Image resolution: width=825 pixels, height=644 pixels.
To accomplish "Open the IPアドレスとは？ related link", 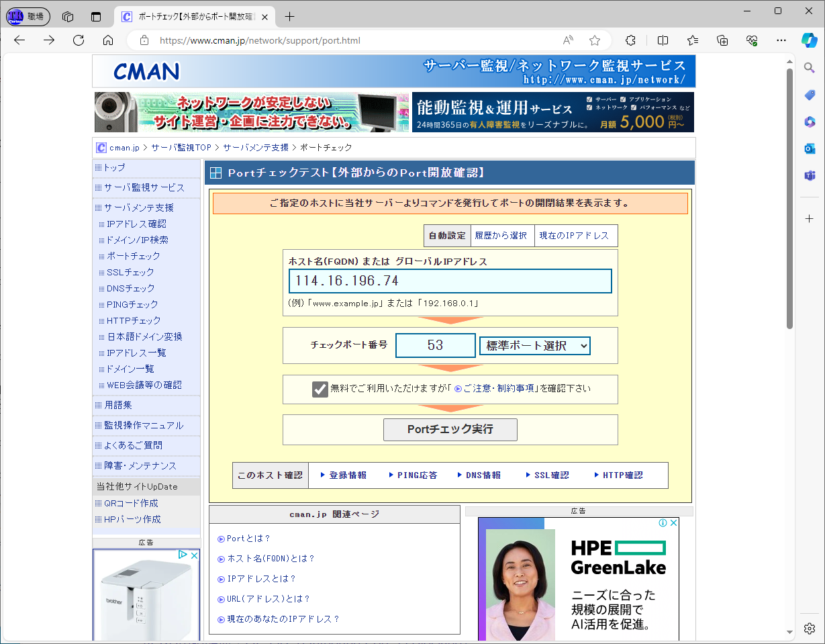I will 261,579.
